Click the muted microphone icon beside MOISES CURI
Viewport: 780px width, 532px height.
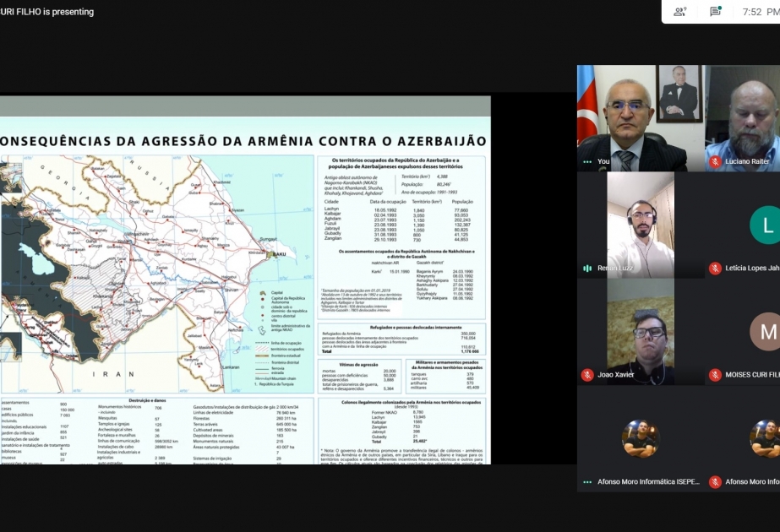(715, 375)
